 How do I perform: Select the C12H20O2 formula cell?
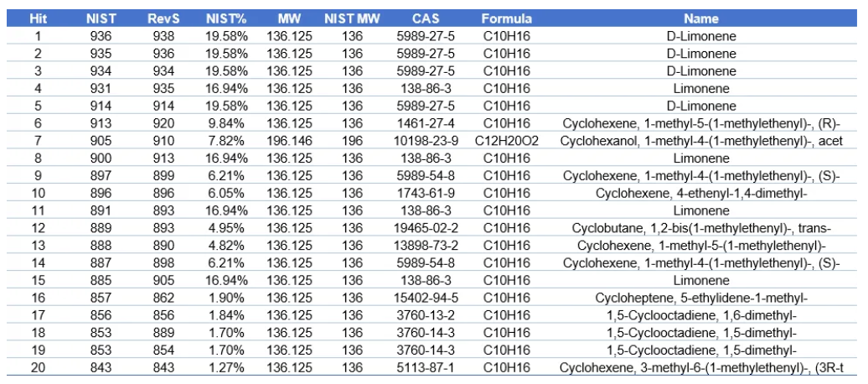[506, 141]
